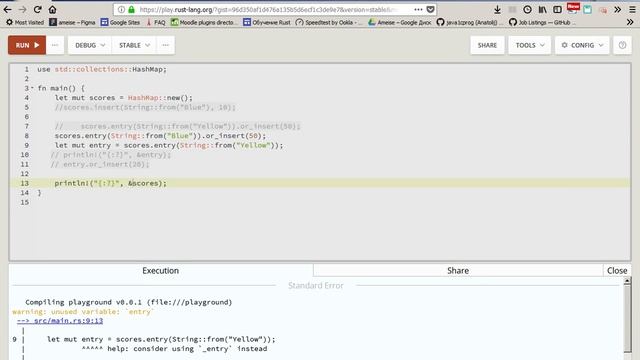Screen dimensions: 640x360
Task: Open the Google Sites bookmark
Action: [120, 22]
